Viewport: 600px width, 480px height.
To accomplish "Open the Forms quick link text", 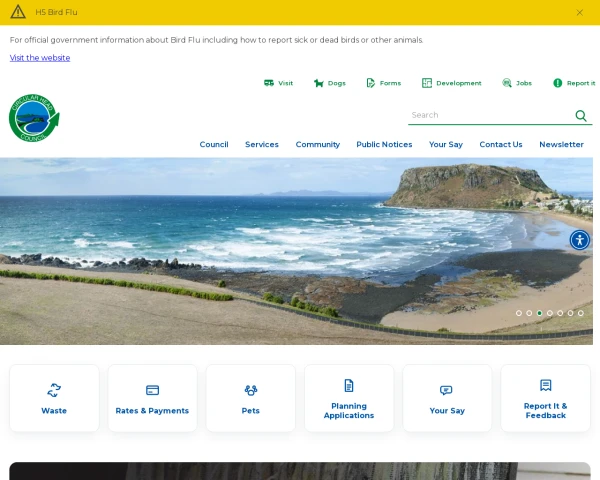I will 390,83.
